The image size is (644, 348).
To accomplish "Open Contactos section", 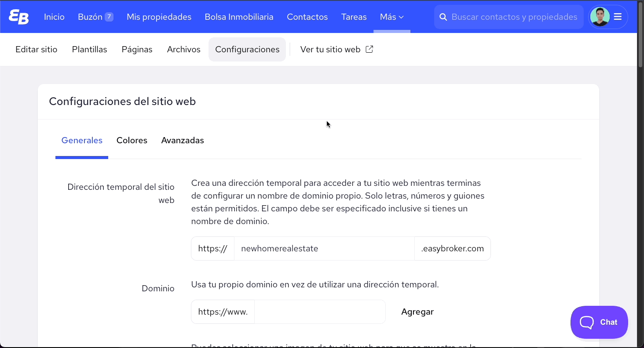I will [x=307, y=17].
